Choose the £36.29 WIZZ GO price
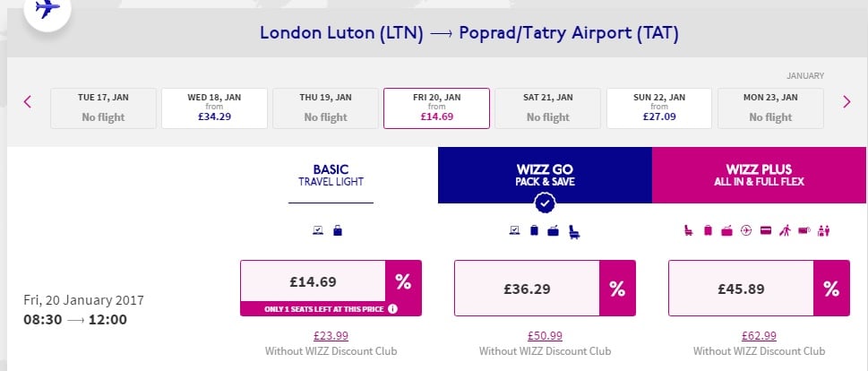Screen dimensions: 868x371 coord(527,288)
